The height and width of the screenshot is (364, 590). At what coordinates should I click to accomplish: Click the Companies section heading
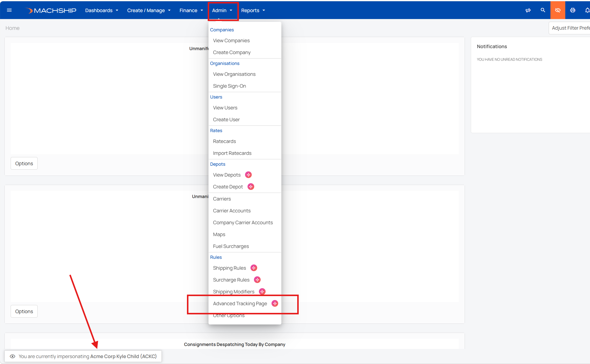222,30
